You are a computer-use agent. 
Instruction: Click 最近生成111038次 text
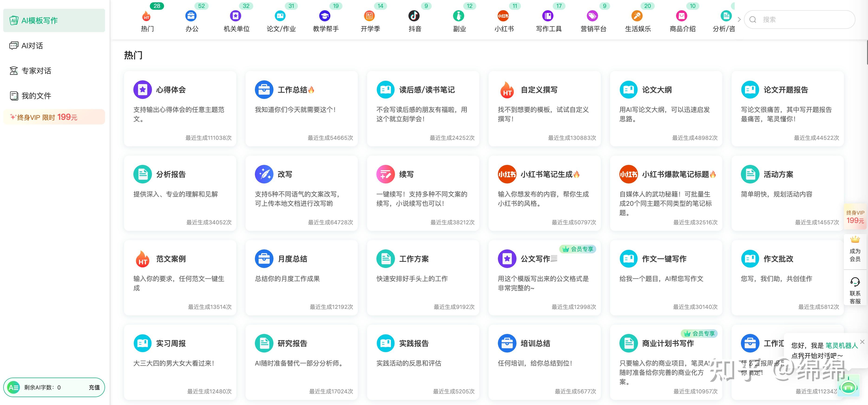[208, 138]
